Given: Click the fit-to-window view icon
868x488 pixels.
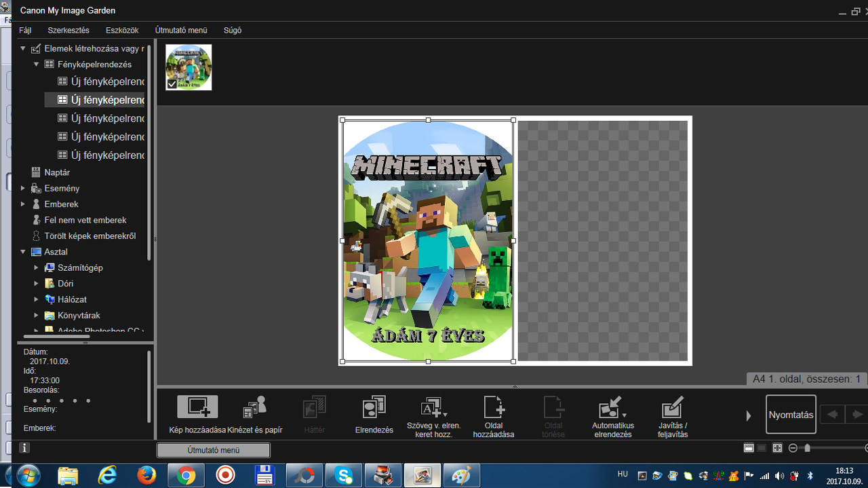Looking at the screenshot, I should coord(777,448).
